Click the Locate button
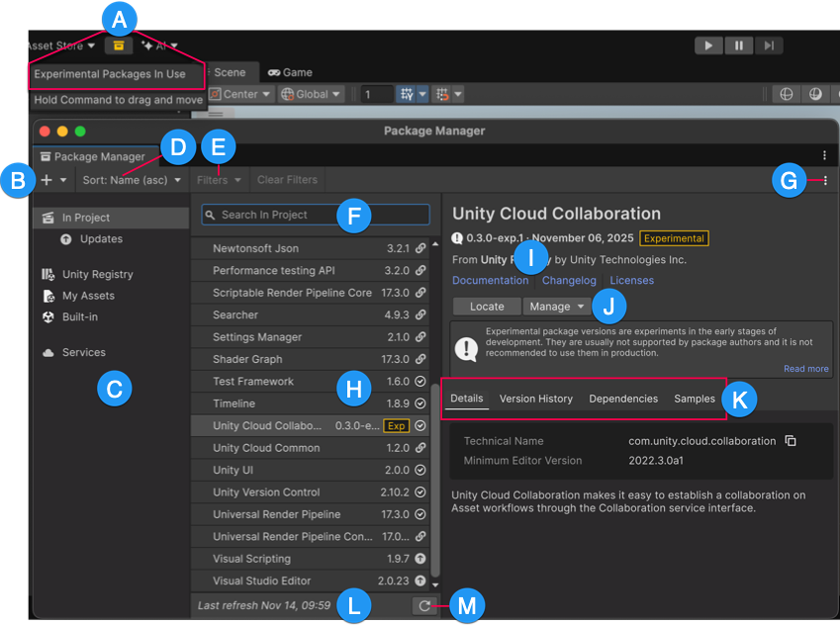The height and width of the screenshot is (626, 840). click(x=486, y=307)
